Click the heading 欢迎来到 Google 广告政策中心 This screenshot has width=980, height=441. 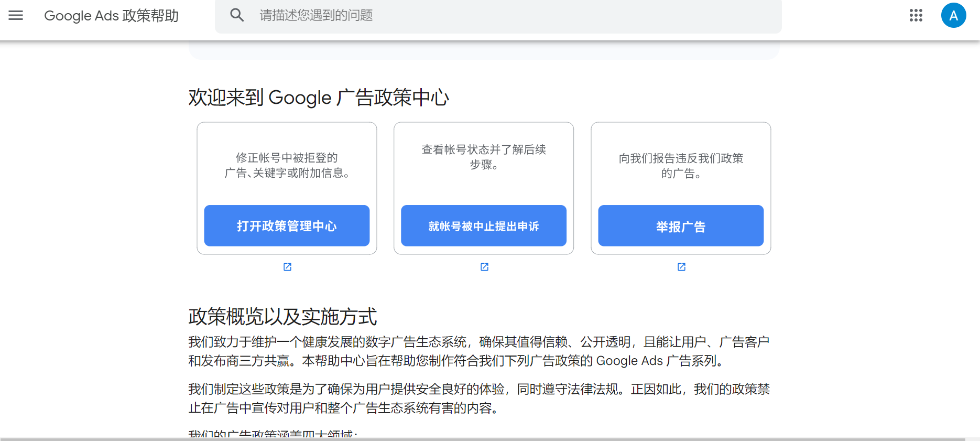[x=319, y=98]
